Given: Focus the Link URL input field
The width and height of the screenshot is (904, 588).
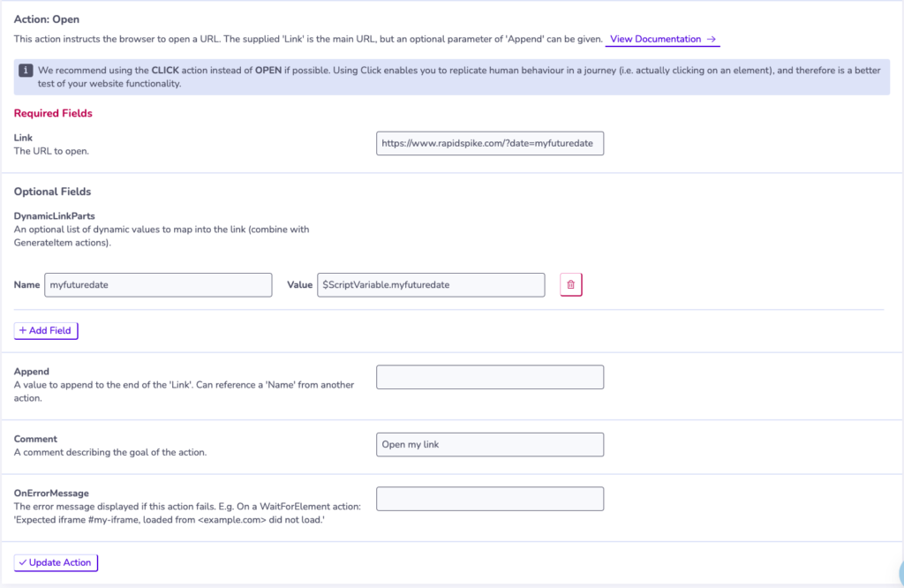Looking at the screenshot, I should [490, 144].
